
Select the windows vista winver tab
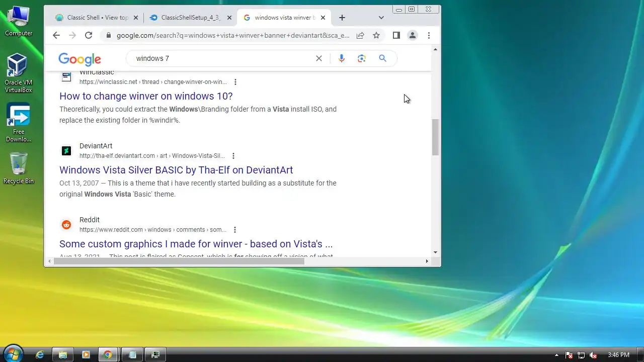click(x=284, y=18)
